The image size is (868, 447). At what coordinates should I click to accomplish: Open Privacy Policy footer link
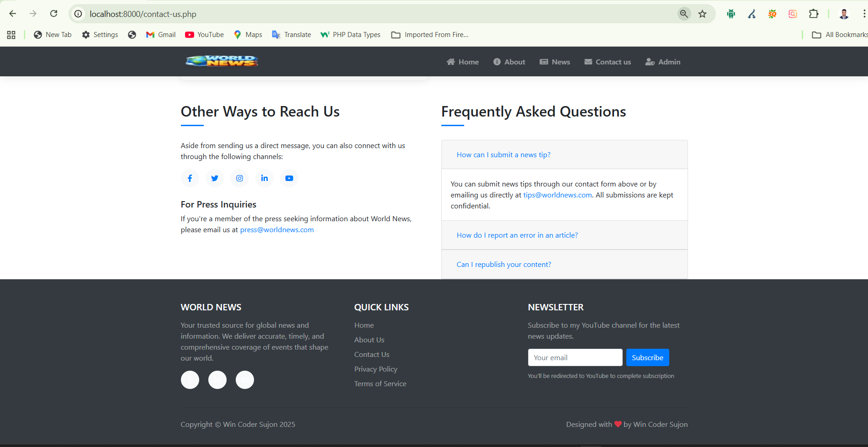pyautogui.click(x=376, y=369)
